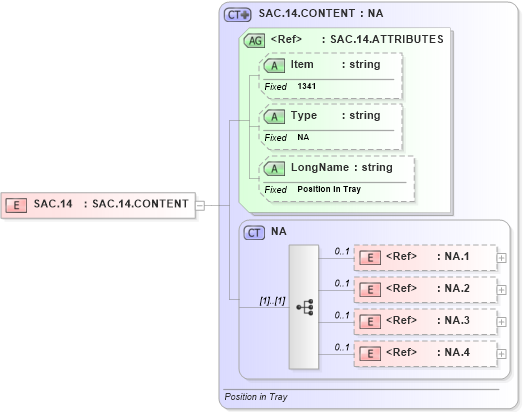Click the A icon of LongName attribute

coord(274,168)
